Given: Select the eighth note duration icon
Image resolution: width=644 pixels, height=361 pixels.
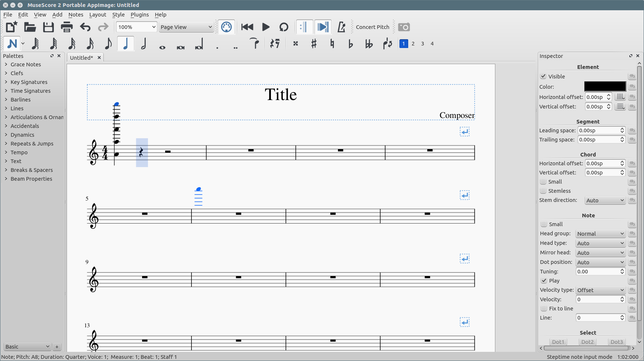Looking at the screenshot, I should coord(108,44).
